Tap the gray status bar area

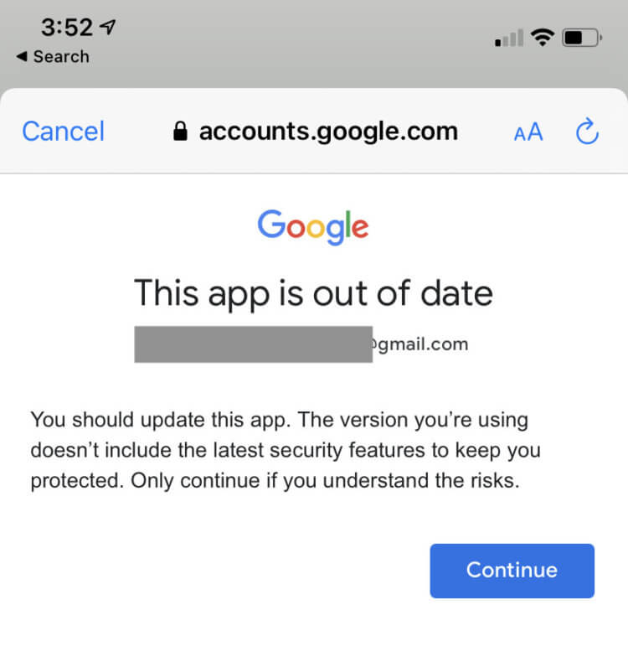[x=314, y=37]
